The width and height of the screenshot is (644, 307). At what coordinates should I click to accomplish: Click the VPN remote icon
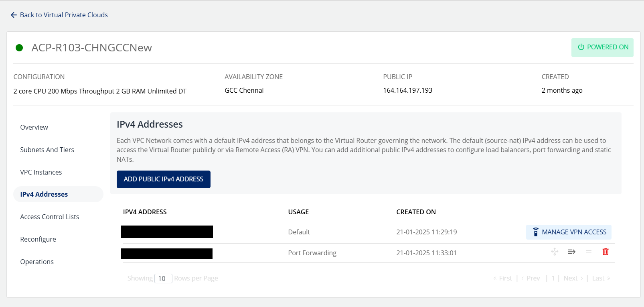tap(536, 232)
